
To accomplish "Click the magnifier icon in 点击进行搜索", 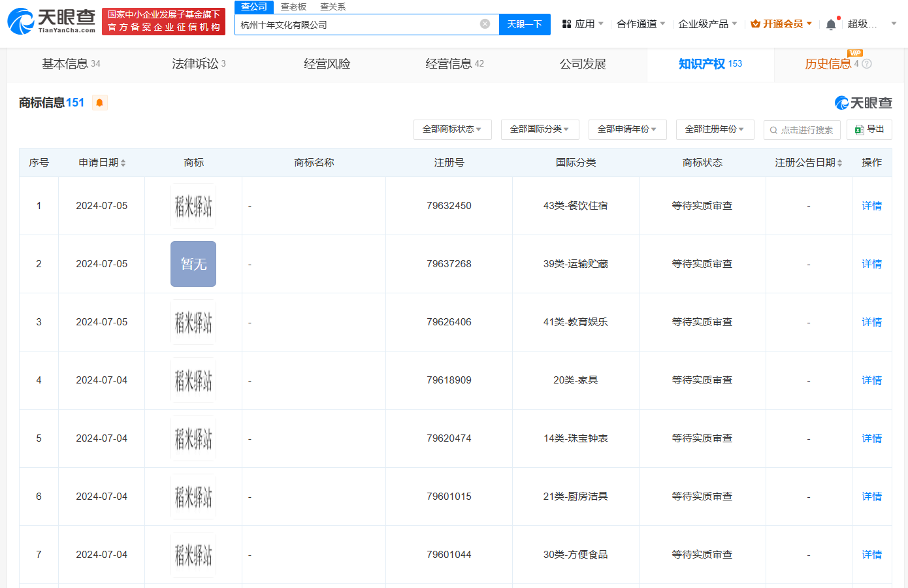I will click(x=774, y=130).
